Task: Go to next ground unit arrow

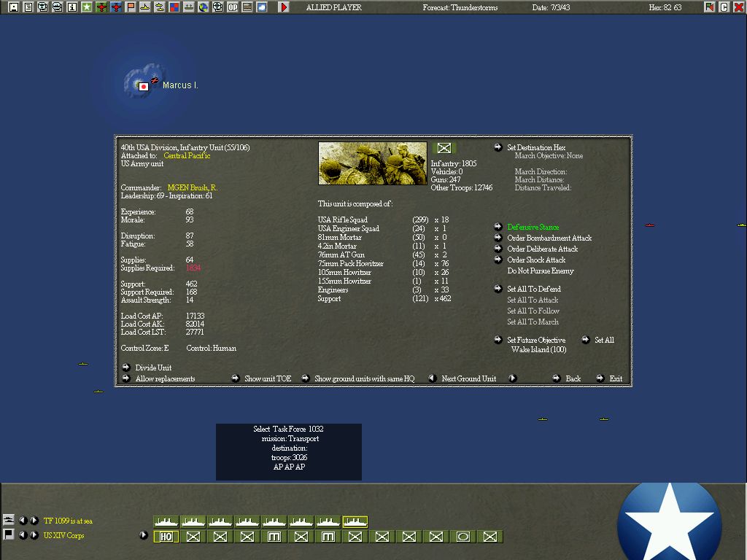Action: [513, 378]
